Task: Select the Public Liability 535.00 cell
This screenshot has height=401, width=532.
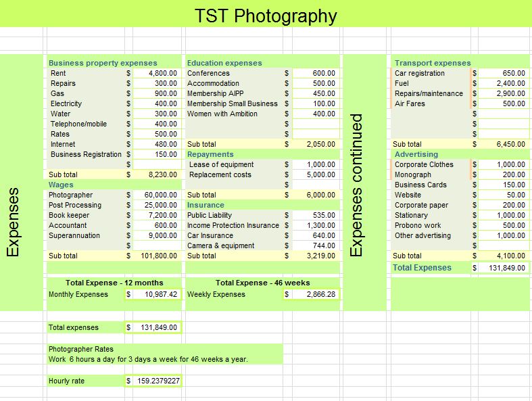Action: (x=316, y=215)
